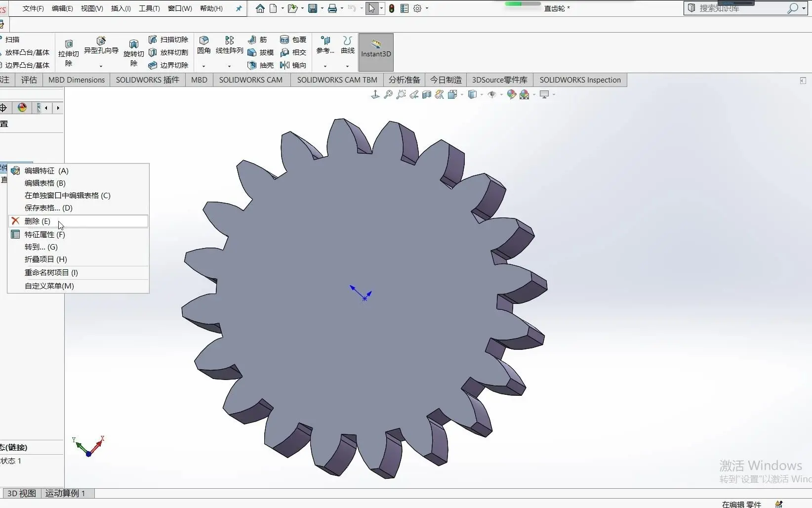The height and width of the screenshot is (508, 812).
Task: Open the Display Style dropdown arrow
Action: tap(481, 94)
